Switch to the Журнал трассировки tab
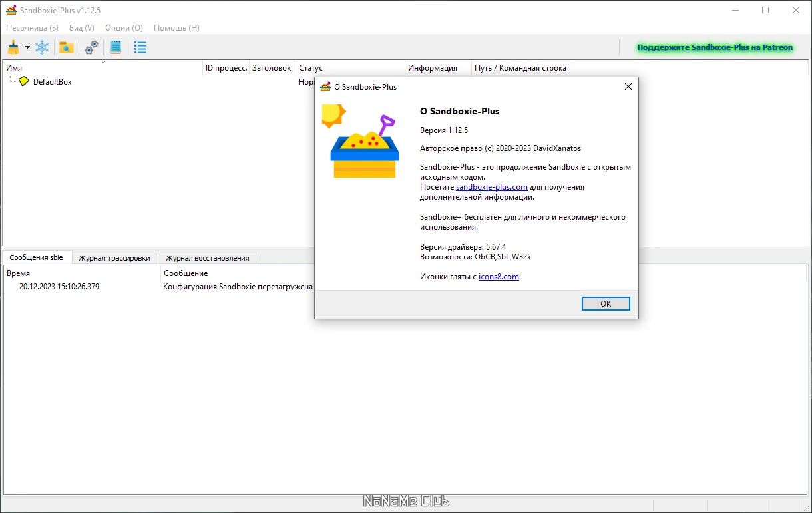 (x=114, y=258)
